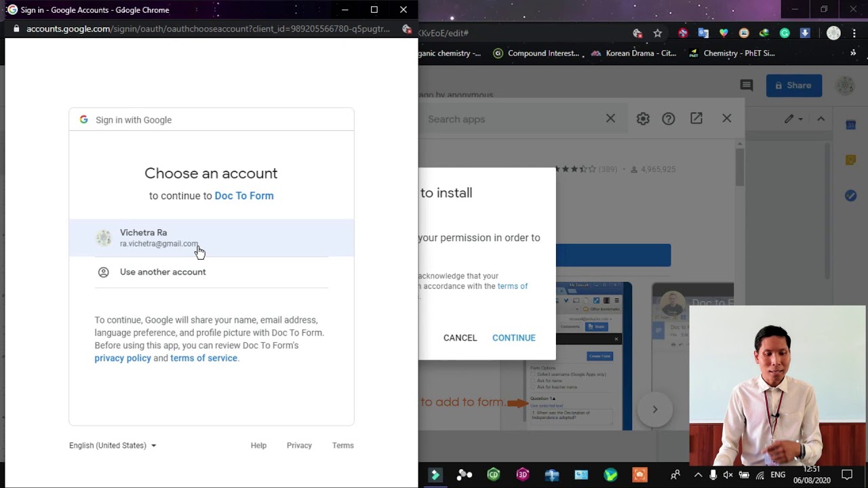Open comment history icon in Docs
This screenshot has width=868, height=488.
click(747, 85)
